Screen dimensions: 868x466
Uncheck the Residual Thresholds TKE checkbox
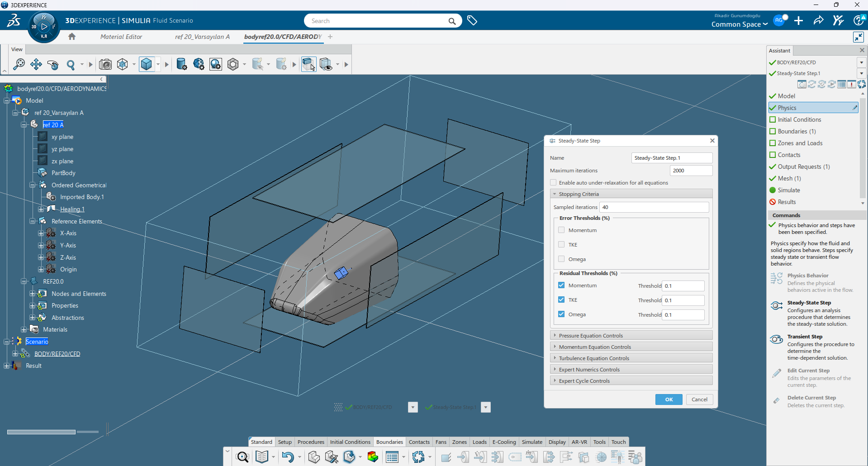(x=561, y=300)
